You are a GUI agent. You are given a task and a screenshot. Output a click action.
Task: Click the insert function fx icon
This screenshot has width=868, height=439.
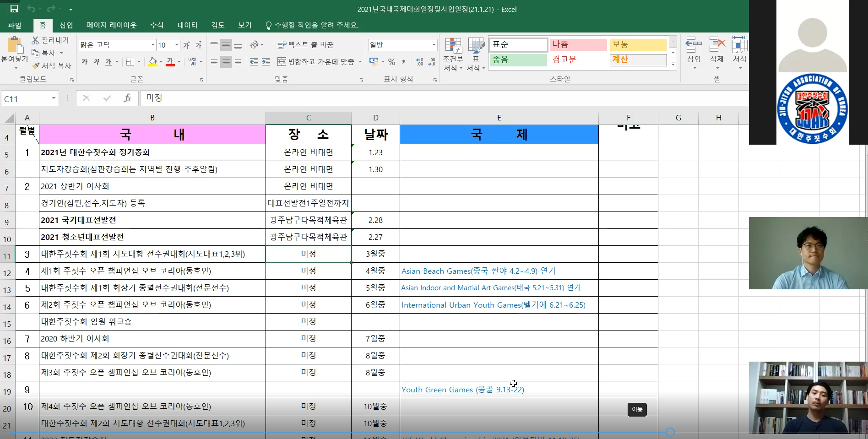click(127, 98)
